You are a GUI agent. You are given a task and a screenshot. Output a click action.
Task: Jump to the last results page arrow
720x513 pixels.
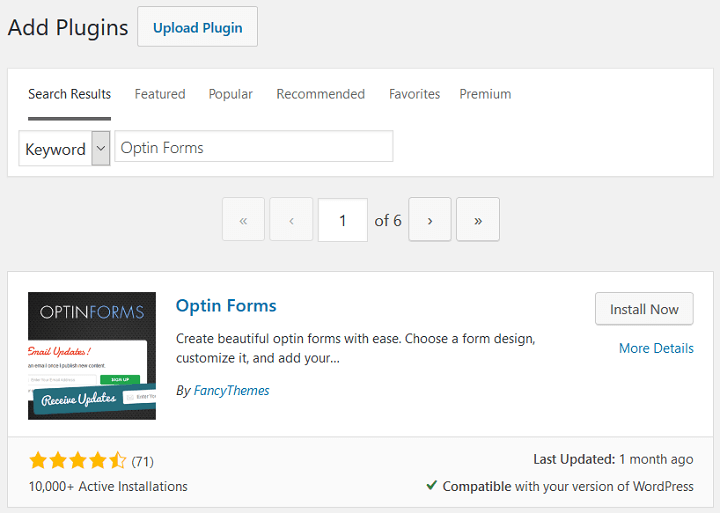[478, 220]
